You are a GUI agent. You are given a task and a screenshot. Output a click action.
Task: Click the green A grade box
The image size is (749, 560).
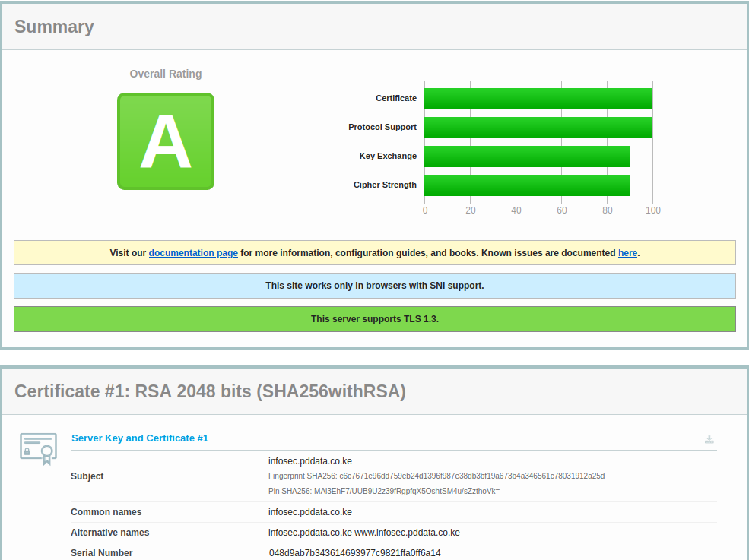point(166,141)
